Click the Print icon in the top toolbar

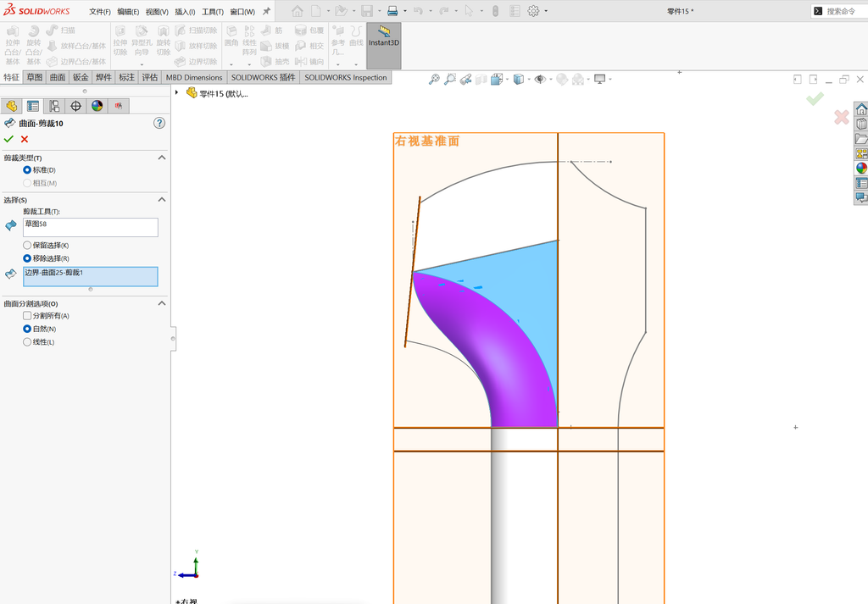(392, 11)
